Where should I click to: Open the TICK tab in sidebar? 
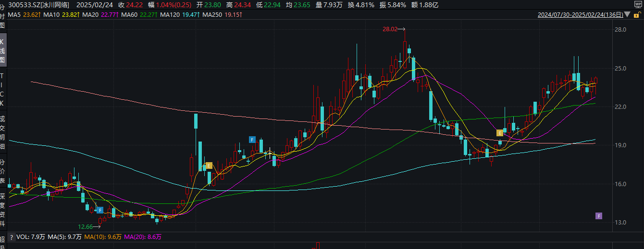(x=2, y=89)
